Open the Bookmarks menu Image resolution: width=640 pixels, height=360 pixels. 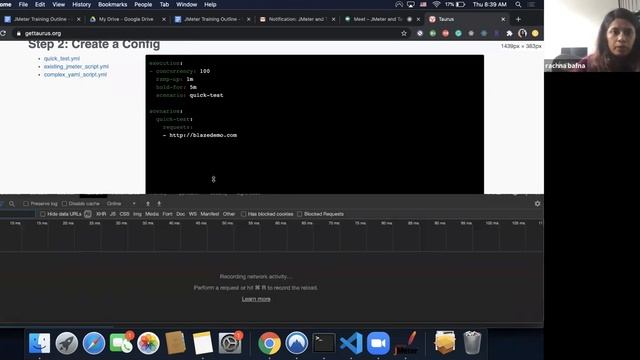tap(112, 4)
